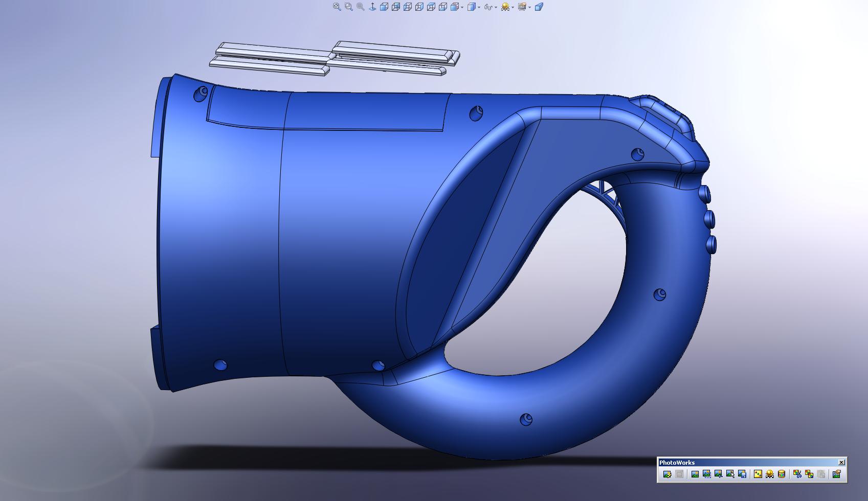The height and width of the screenshot is (501, 868).
Task: Click the Normal To view arrow icon
Action: point(372,7)
